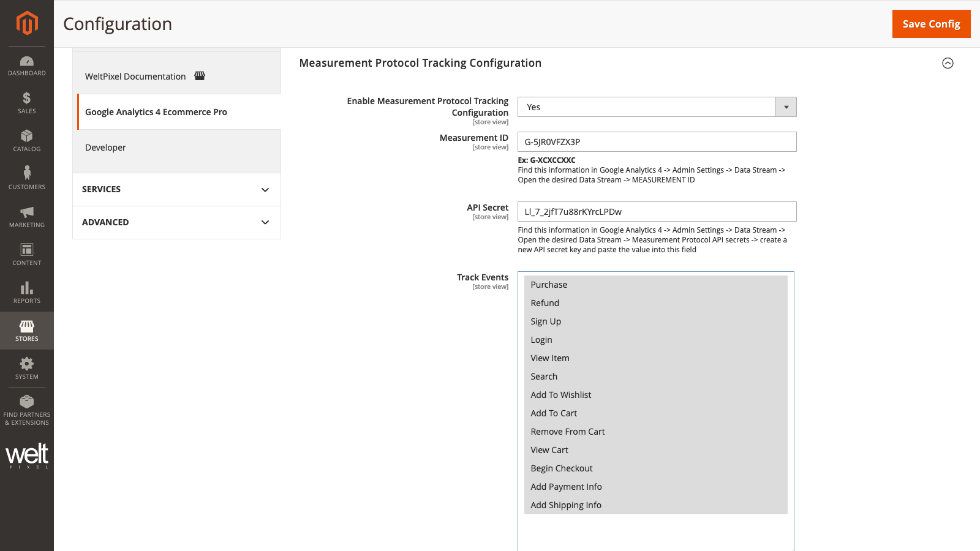Click the Save Config button
Screen dimensions: 980x551
click(931, 24)
